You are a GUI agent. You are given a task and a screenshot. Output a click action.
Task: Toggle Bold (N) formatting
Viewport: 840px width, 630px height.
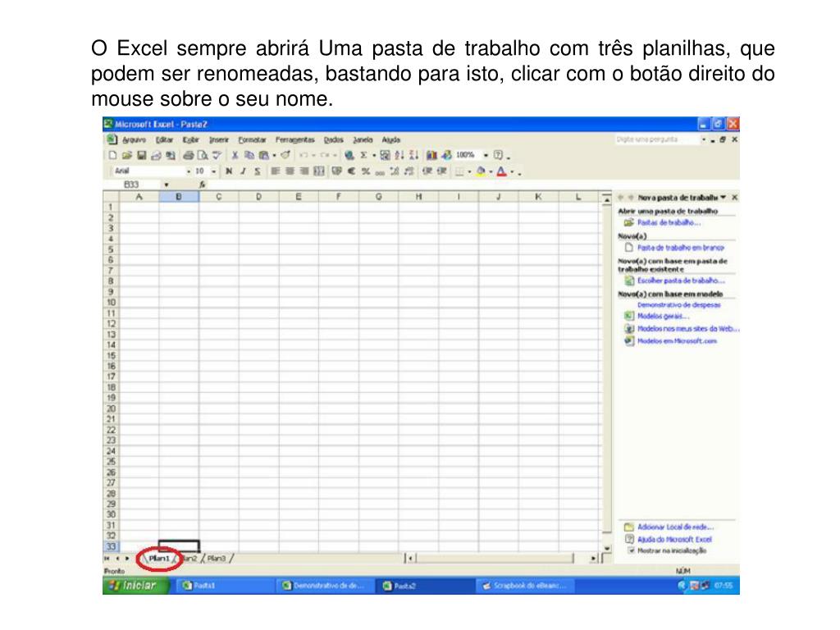pos(229,171)
